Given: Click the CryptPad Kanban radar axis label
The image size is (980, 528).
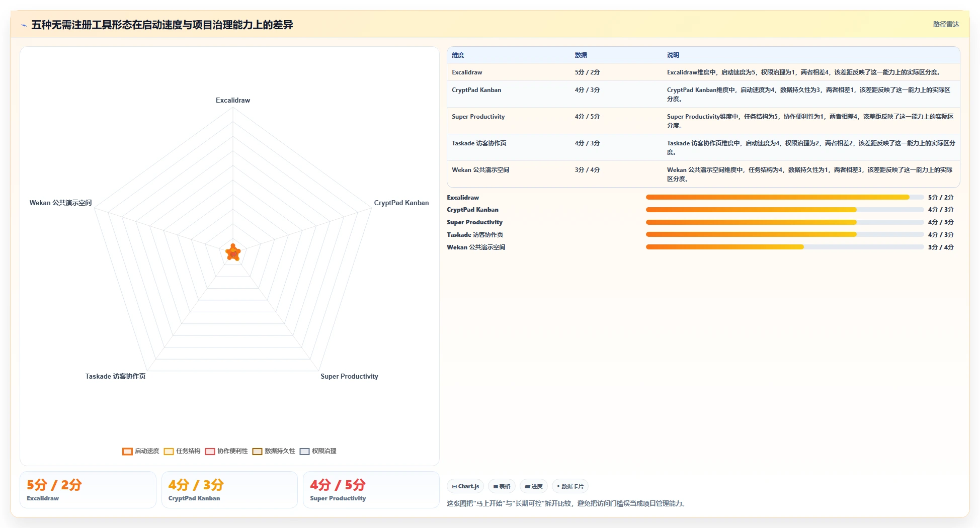Looking at the screenshot, I should coord(401,203).
